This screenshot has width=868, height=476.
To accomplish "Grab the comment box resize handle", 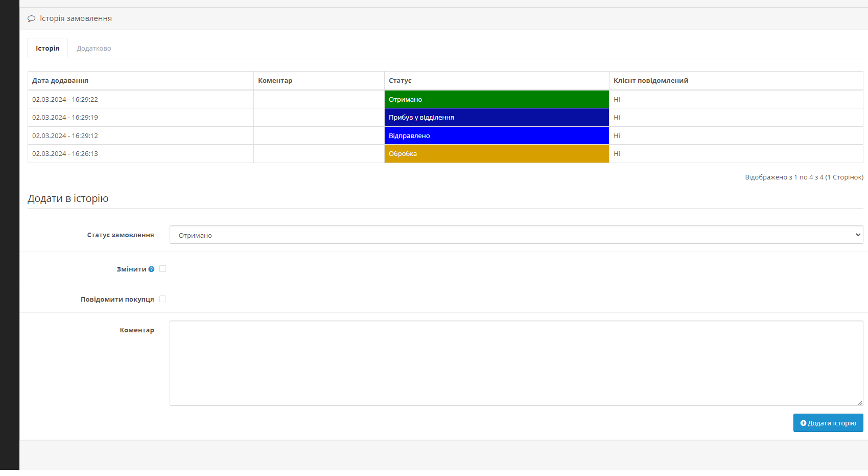I will (x=860, y=403).
